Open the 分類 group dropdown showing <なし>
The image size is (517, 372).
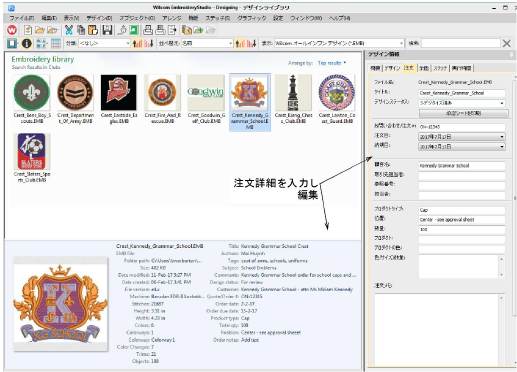(104, 43)
